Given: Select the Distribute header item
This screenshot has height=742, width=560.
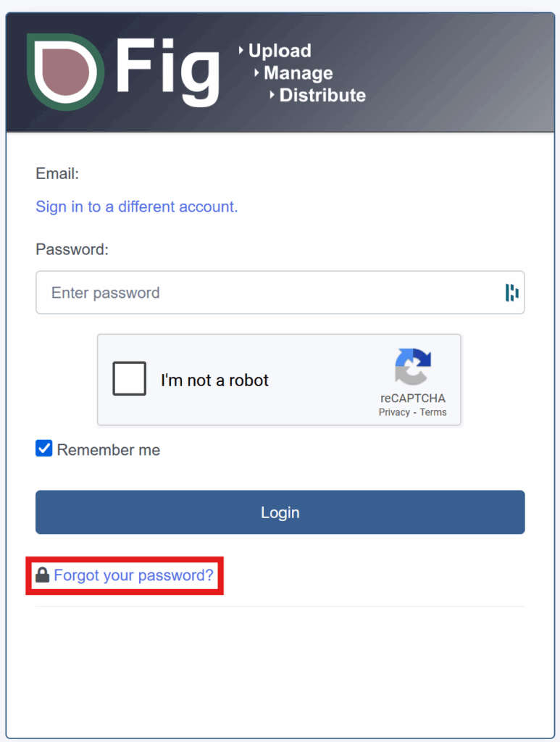Looking at the screenshot, I should pos(322,95).
